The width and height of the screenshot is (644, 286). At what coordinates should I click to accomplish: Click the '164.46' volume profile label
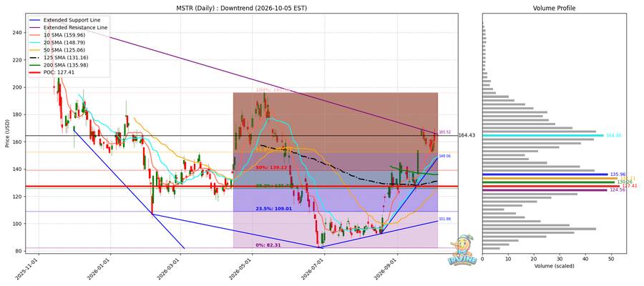point(613,135)
